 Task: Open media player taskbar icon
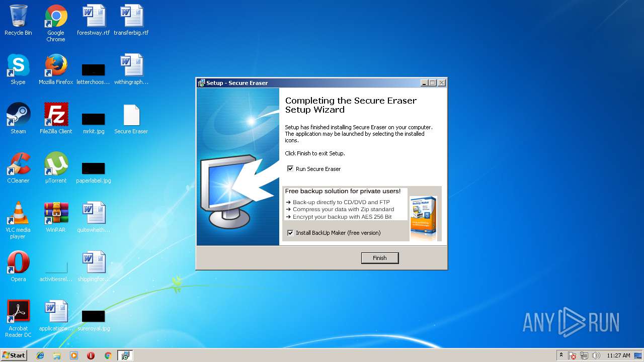pos(74,355)
